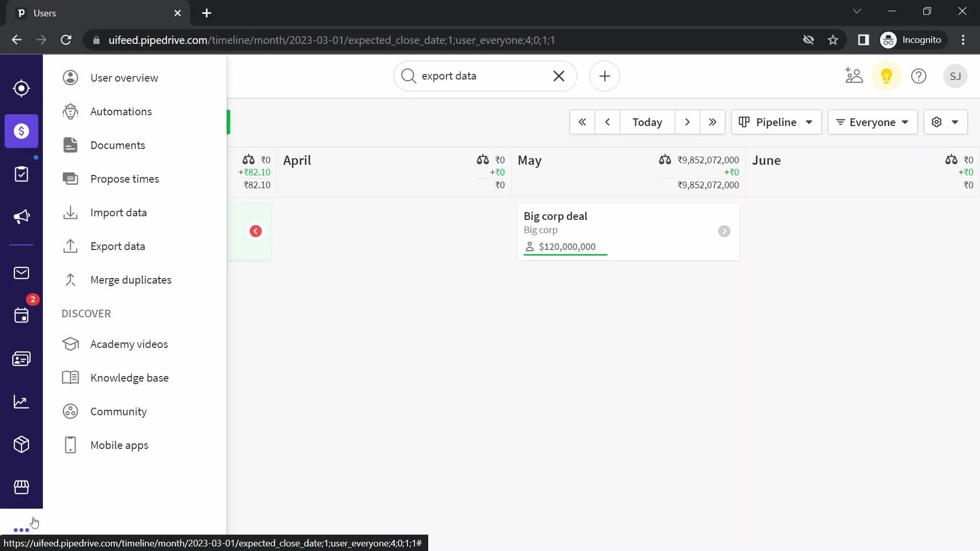980x551 pixels.
Task: Click the Export data menu item
Action: pyautogui.click(x=118, y=245)
